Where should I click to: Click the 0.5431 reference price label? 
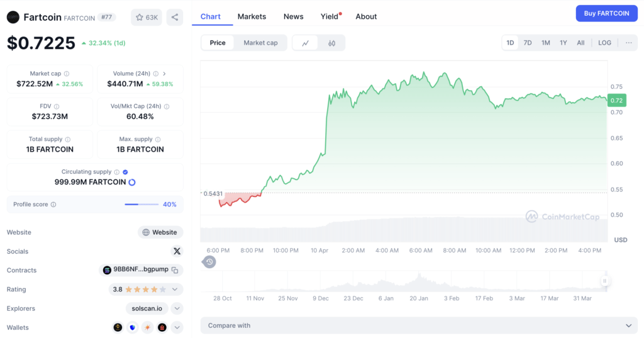coord(213,194)
